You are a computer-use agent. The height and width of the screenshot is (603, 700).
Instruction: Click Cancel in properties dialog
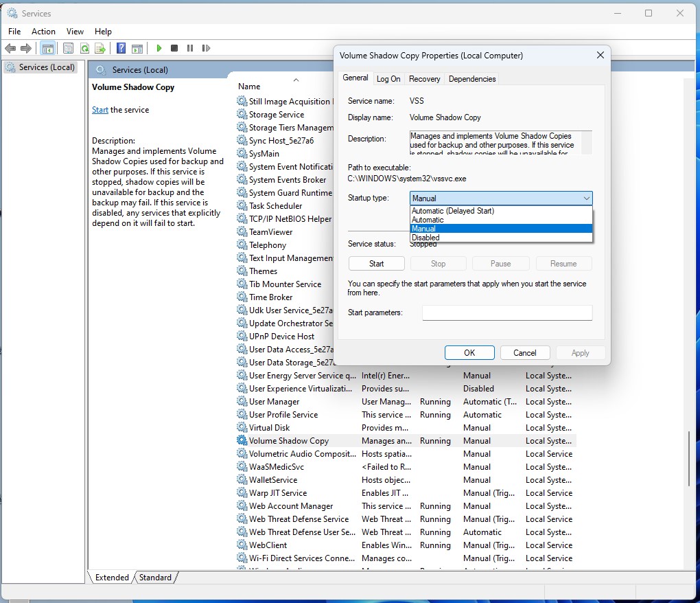(524, 352)
